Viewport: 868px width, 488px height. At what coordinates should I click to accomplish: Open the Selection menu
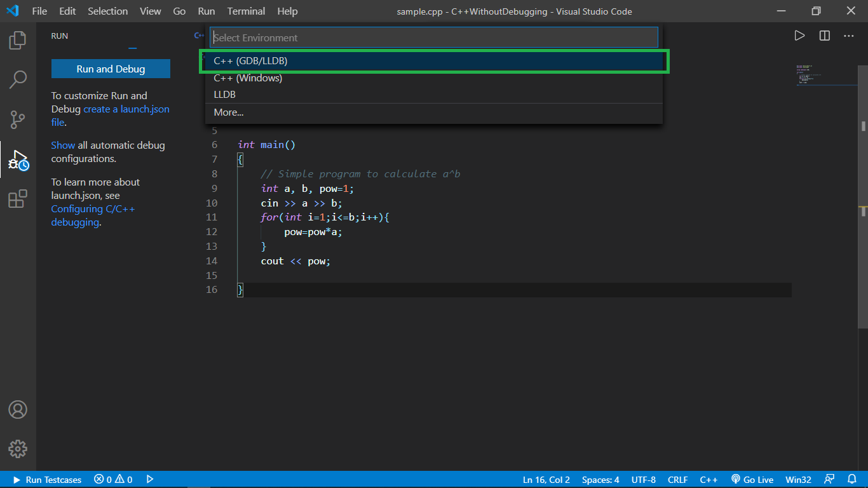tap(107, 11)
